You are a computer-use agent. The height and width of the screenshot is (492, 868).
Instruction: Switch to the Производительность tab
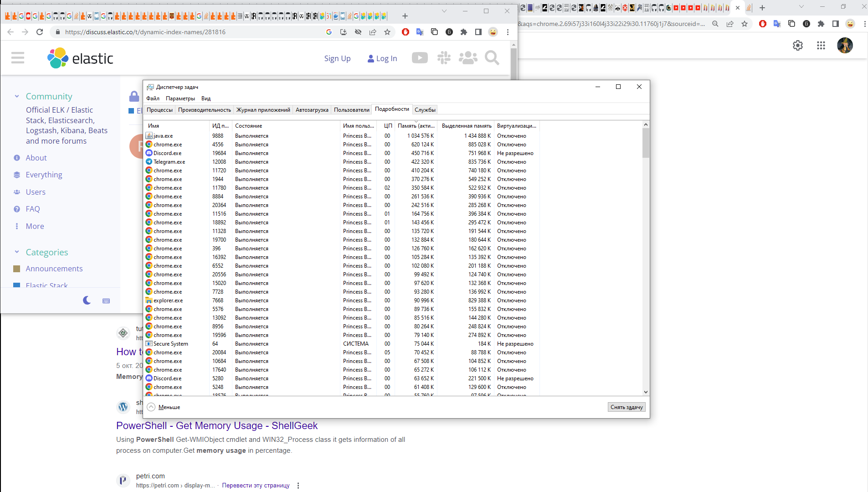pyautogui.click(x=205, y=110)
